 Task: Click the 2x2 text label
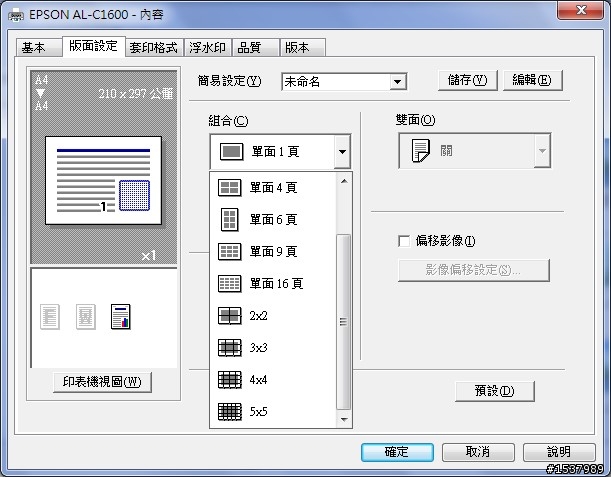(259, 316)
